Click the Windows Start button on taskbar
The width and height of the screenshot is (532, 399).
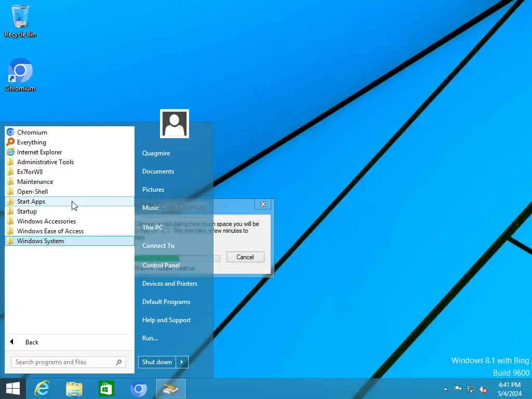[x=13, y=389]
